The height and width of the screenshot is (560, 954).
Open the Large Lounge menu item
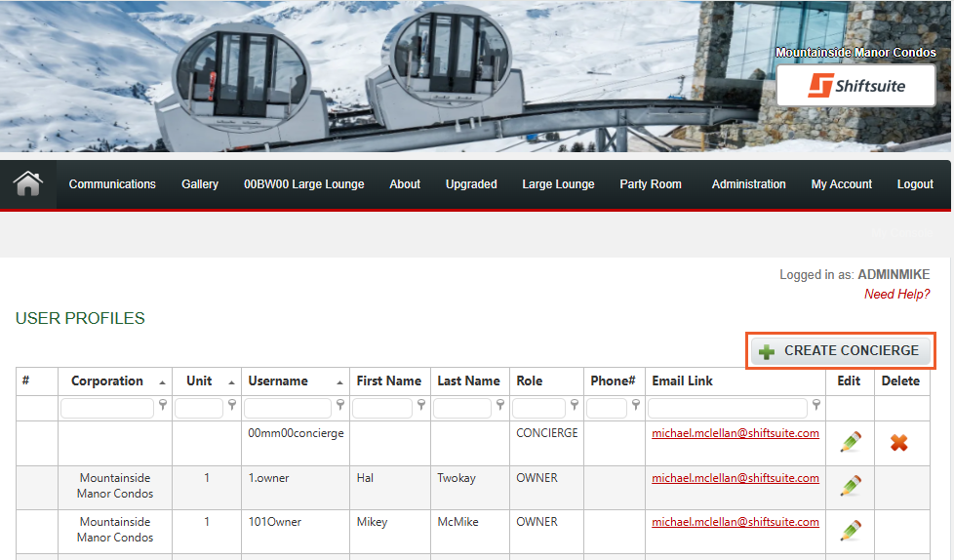[x=558, y=183]
